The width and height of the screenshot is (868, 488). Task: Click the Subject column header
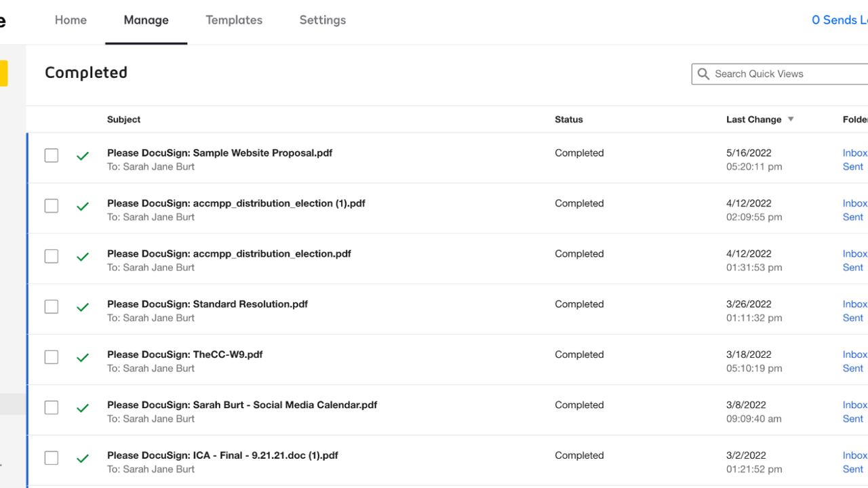[124, 119]
